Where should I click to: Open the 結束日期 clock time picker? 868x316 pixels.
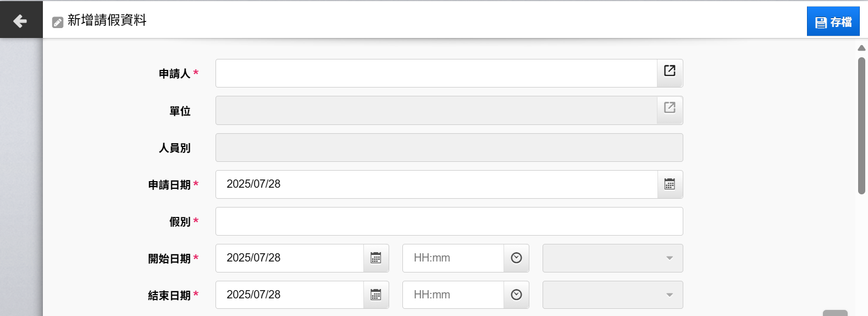[516, 295]
